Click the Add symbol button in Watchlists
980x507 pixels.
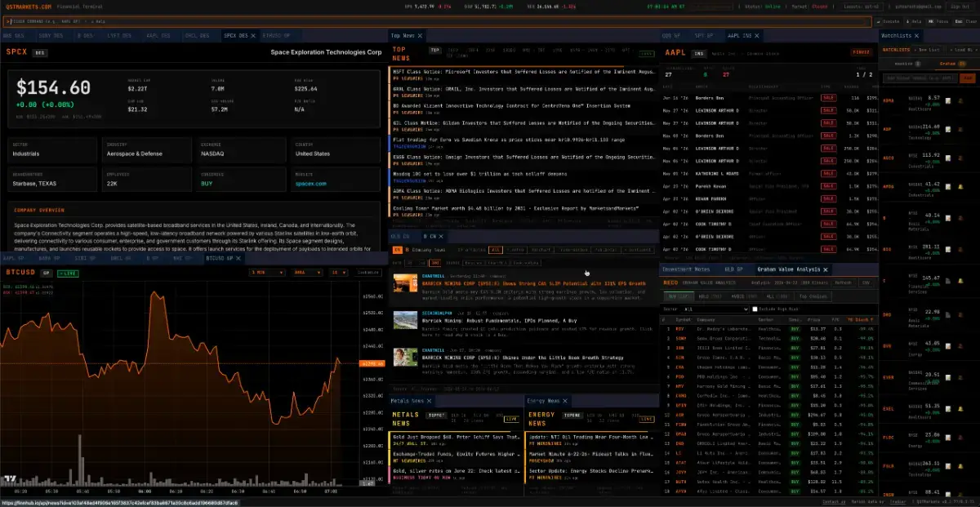pos(968,78)
